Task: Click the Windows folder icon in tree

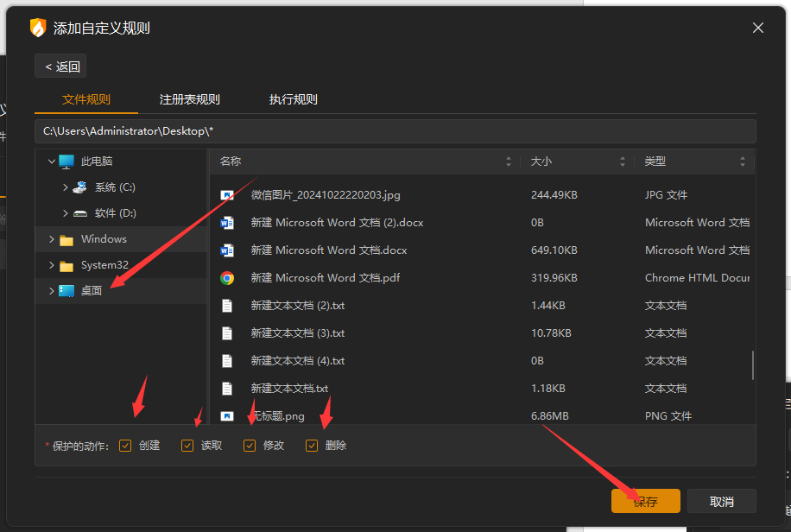Action: pos(66,240)
